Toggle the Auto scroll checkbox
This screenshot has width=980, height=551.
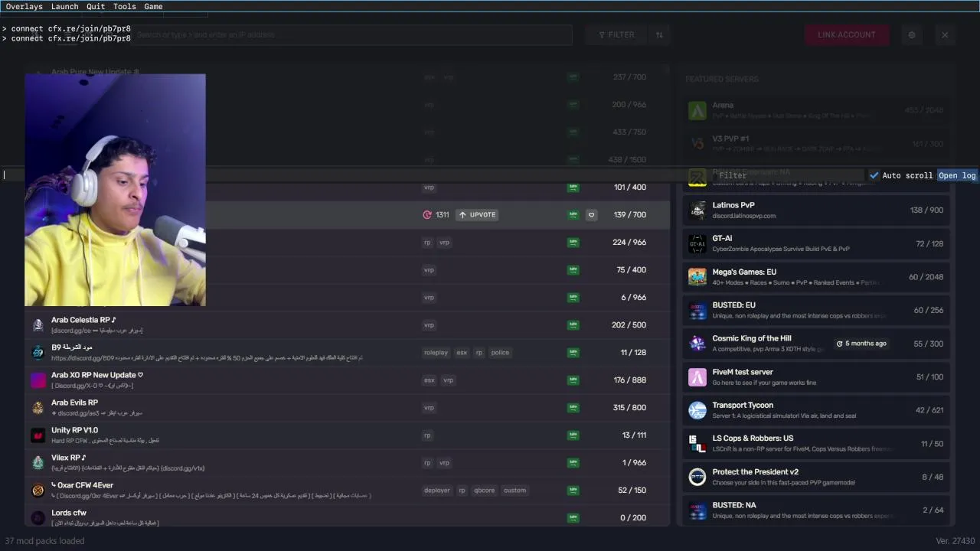(x=874, y=175)
